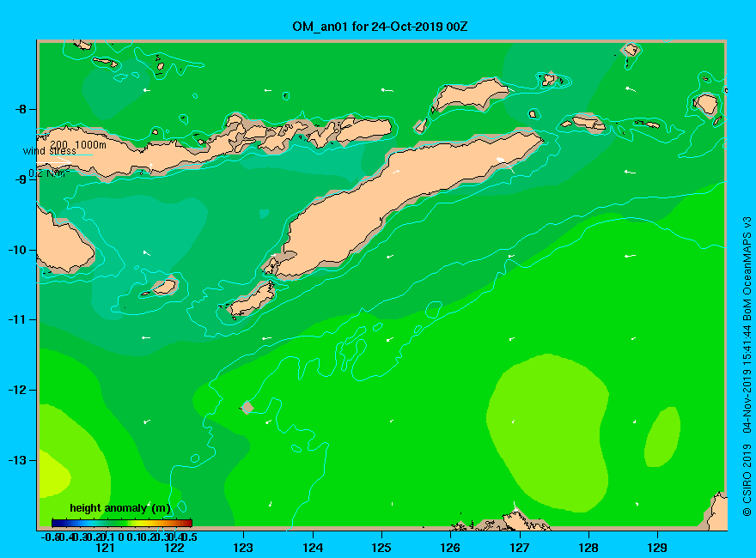Click longitude label 127

[x=519, y=548]
